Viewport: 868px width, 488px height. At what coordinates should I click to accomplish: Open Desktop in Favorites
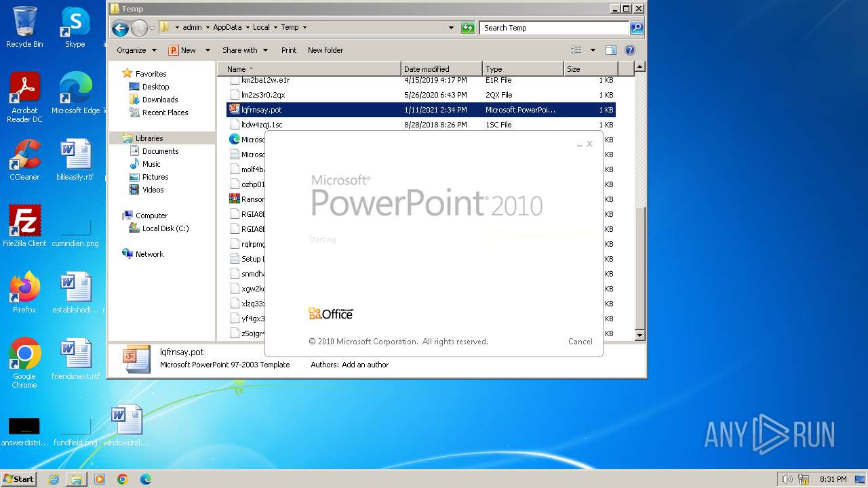click(155, 87)
